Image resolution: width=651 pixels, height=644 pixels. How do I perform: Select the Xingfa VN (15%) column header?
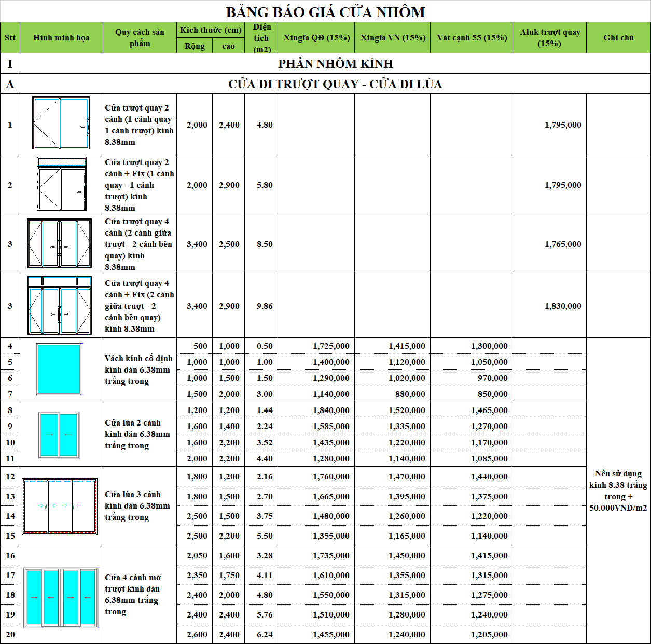[393, 38]
